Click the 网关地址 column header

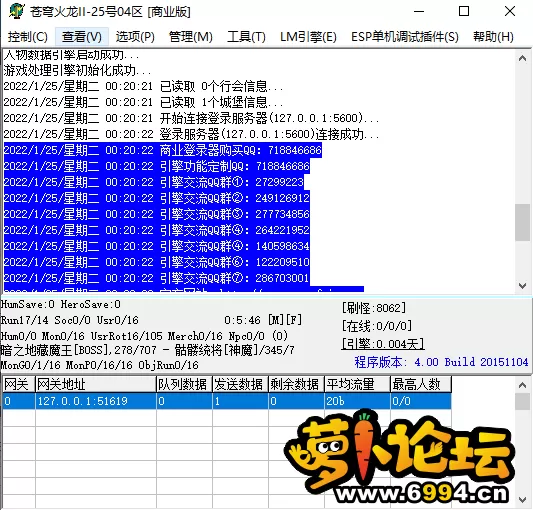click(x=96, y=385)
